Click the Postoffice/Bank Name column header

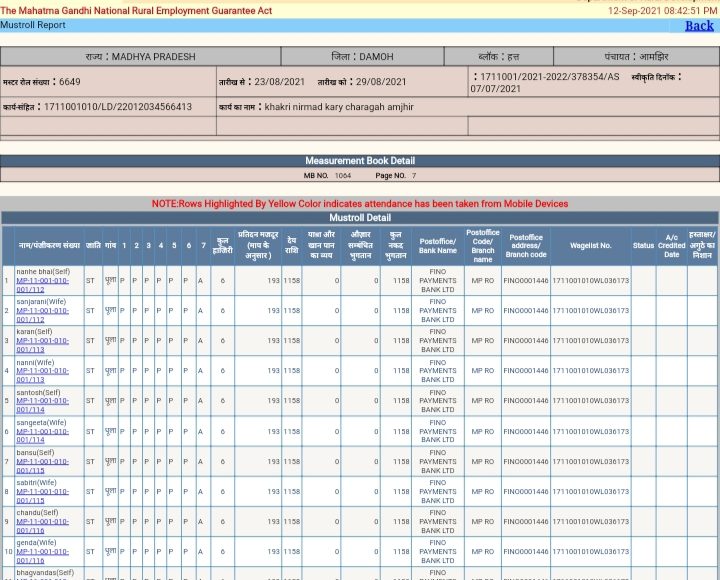[438, 246]
